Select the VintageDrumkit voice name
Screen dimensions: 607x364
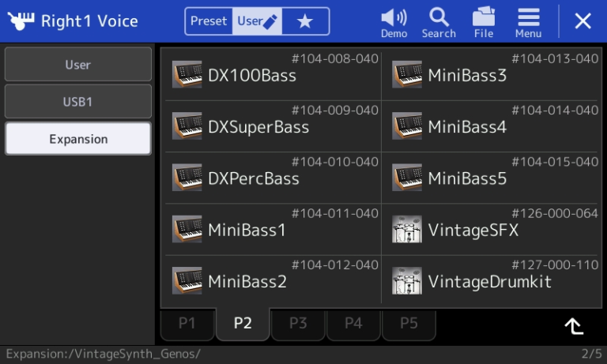[x=490, y=282]
